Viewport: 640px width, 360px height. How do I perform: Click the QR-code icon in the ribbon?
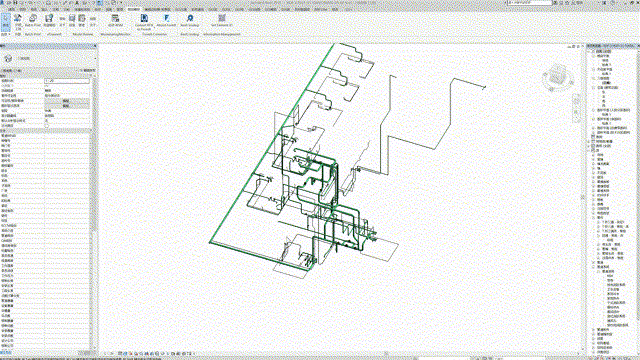point(222,20)
